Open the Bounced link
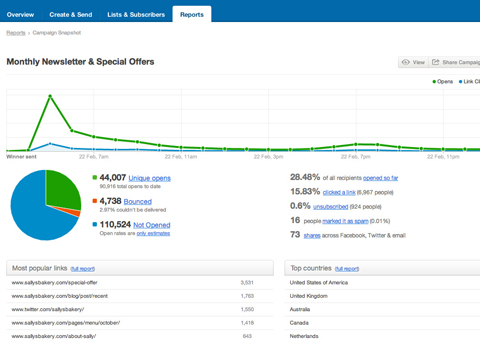480x360 pixels. [138, 202]
